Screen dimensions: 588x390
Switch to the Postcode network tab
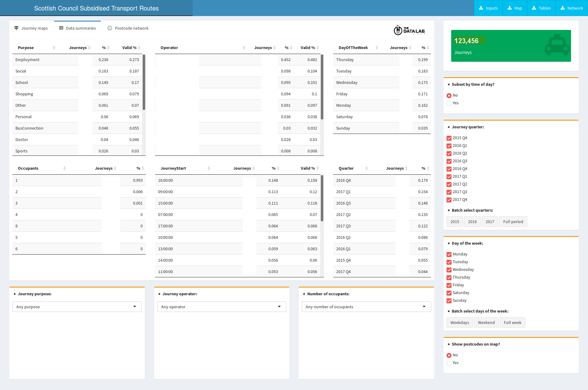click(128, 28)
